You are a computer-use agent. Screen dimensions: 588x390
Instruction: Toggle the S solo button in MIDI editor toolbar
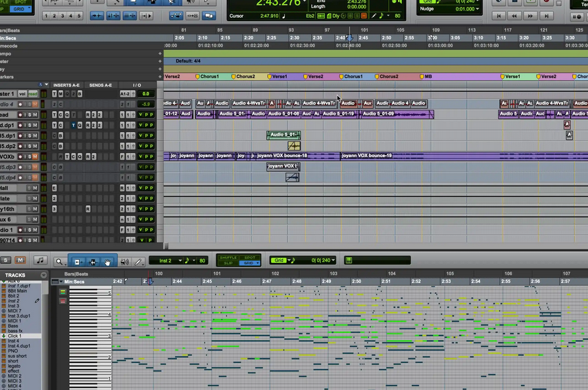click(5, 260)
